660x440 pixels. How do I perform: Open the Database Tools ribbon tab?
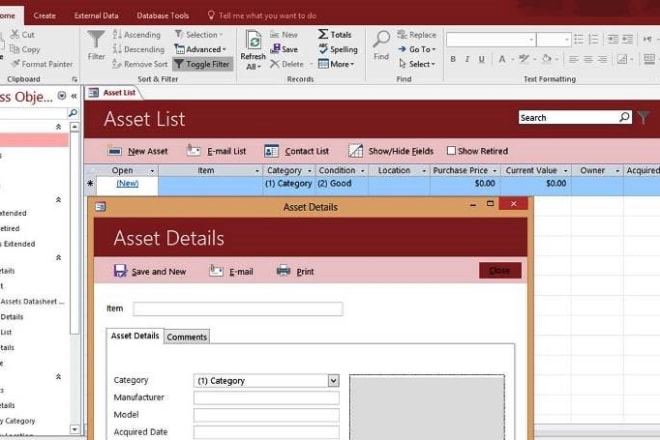click(x=162, y=16)
